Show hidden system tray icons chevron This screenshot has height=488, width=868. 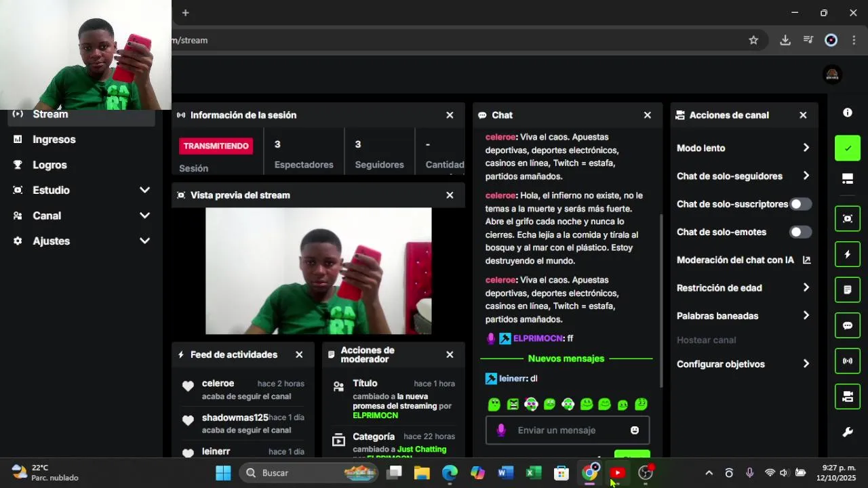click(709, 473)
